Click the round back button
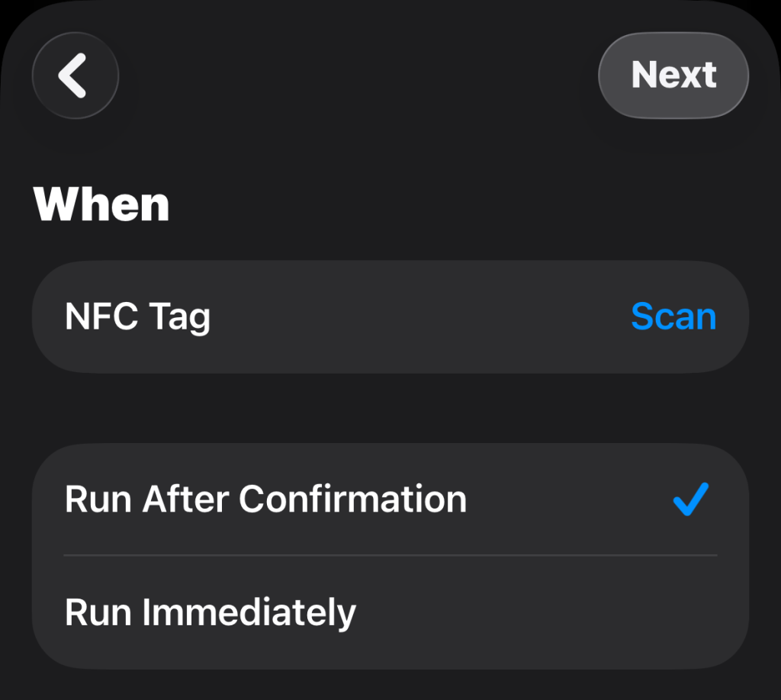Screen dimensions: 781x700 tap(75, 75)
